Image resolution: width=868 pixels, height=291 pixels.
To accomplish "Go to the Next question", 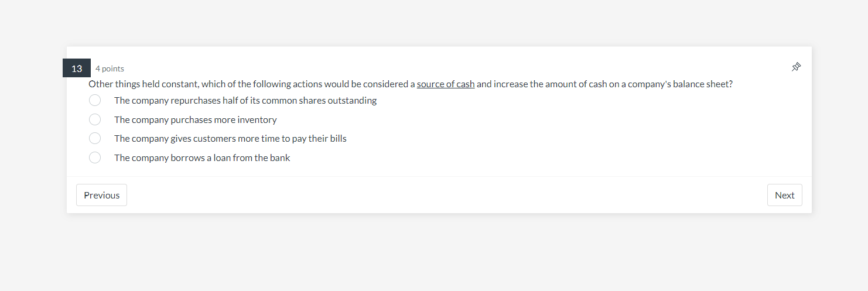I will [x=784, y=195].
